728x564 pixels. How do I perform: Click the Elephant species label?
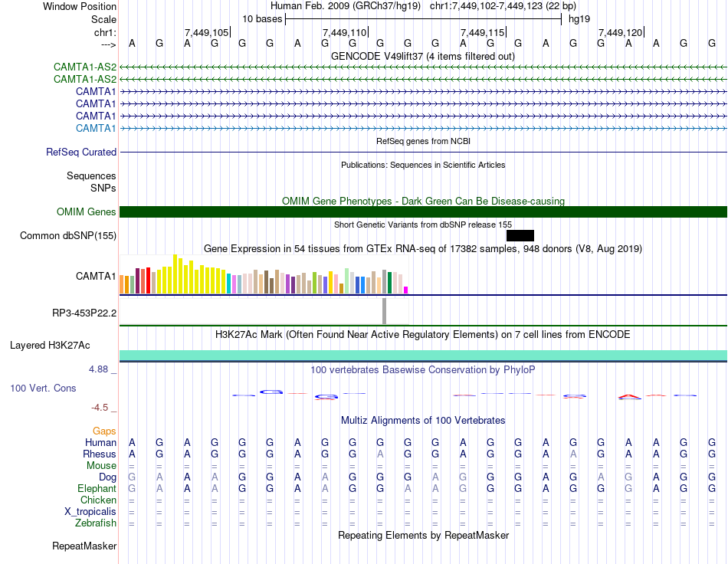click(x=97, y=489)
